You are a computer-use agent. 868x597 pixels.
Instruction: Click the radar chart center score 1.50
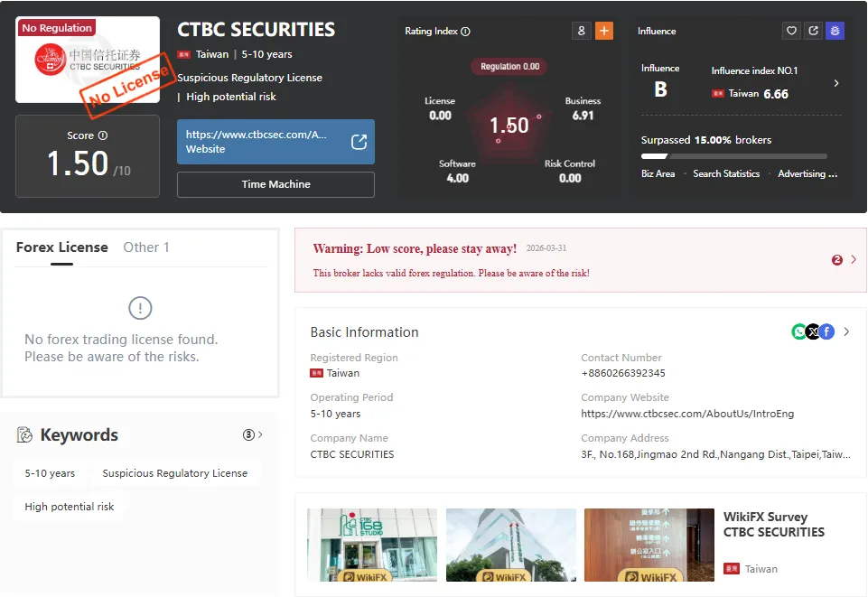(x=509, y=126)
